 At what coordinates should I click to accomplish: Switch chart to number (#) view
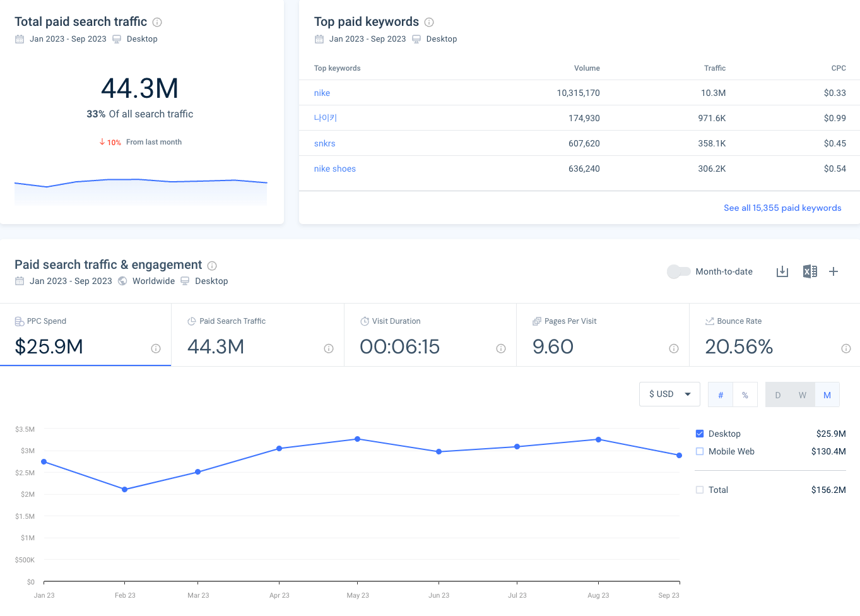tap(721, 394)
